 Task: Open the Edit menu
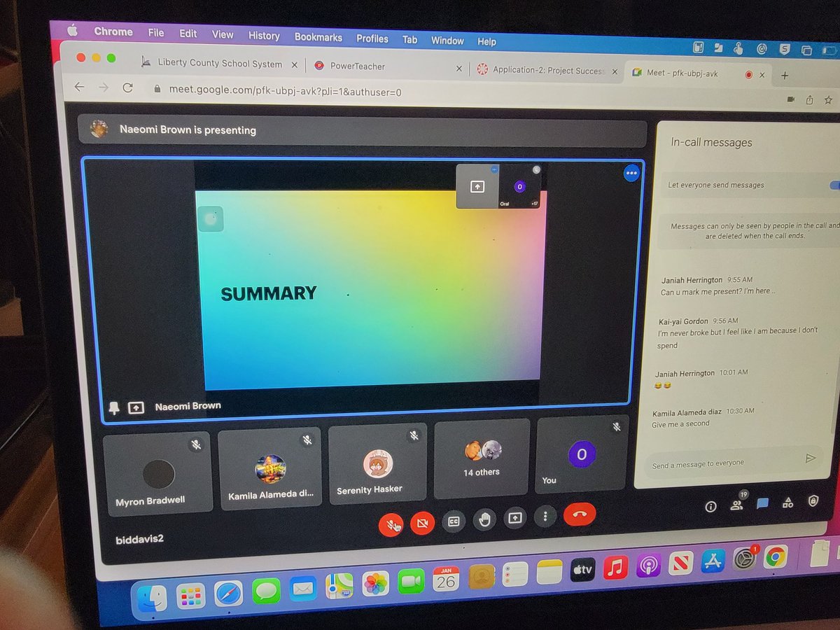[x=188, y=34]
